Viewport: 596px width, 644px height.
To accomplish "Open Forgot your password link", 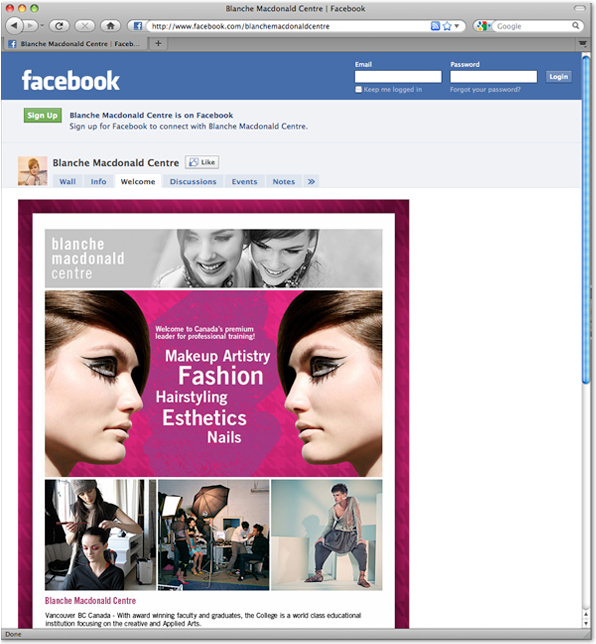I will tap(485, 90).
